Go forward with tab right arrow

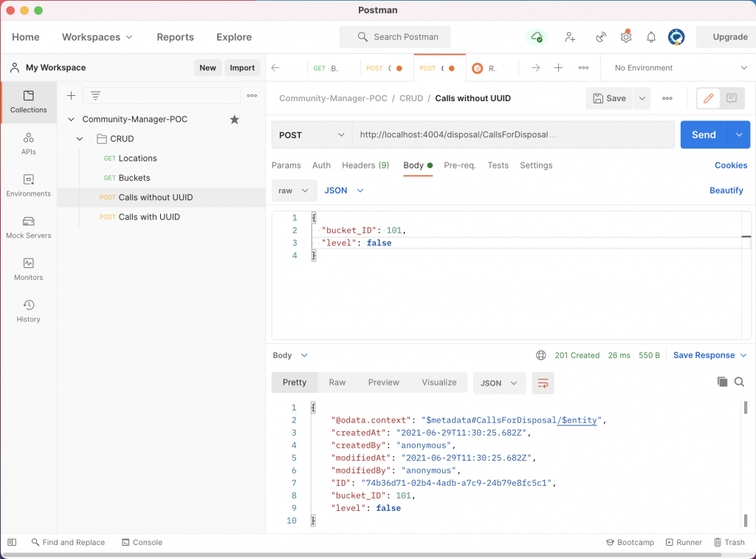pyautogui.click(x=536, y=68)
